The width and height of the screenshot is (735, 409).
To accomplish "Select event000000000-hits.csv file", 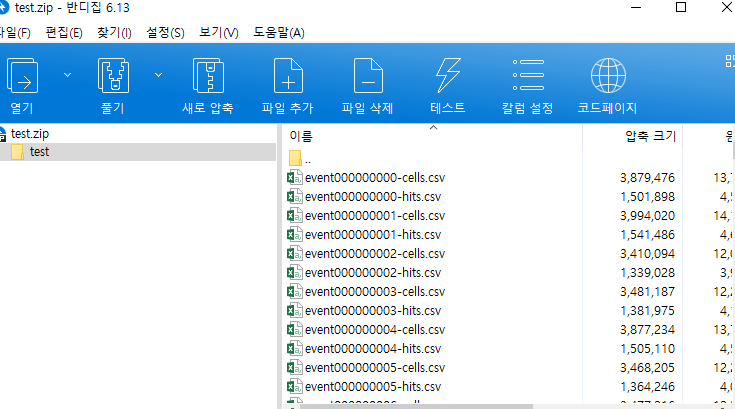I will point(373,197).
